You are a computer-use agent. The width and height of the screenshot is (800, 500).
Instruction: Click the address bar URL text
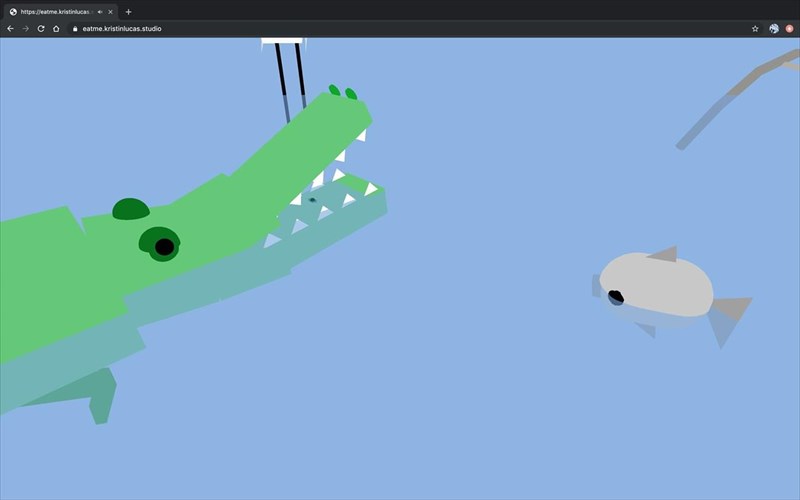tap(121, 29)
